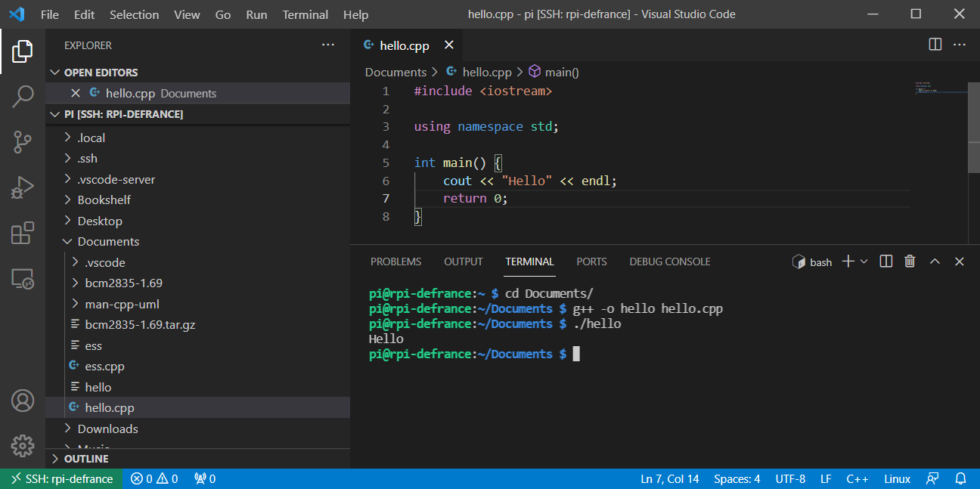Image resolution: width=980 pixels, height=489 pixels.
Task: Close hello.cpp in Open Editors list
Action: [x=76, y=93]
